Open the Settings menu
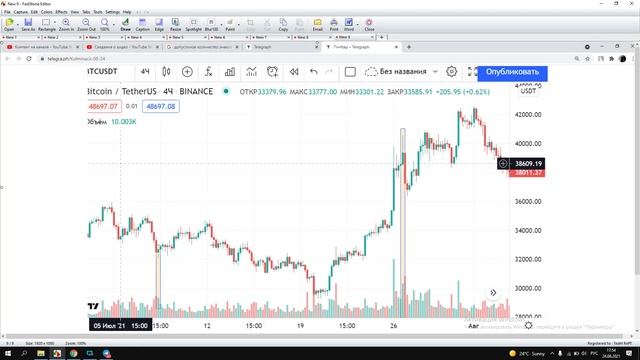The width and height of the screenshot is (640, 360). 113,12
